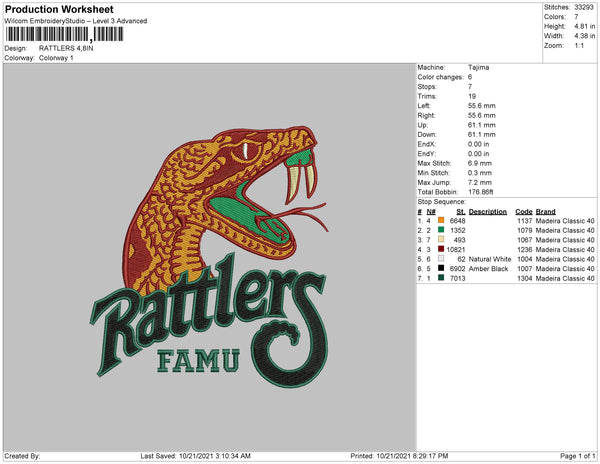Viewport: 600px width, 464px height.
Task: Click the 'Last Saved' timestamp in footer
Action: (x=196, y=456)
